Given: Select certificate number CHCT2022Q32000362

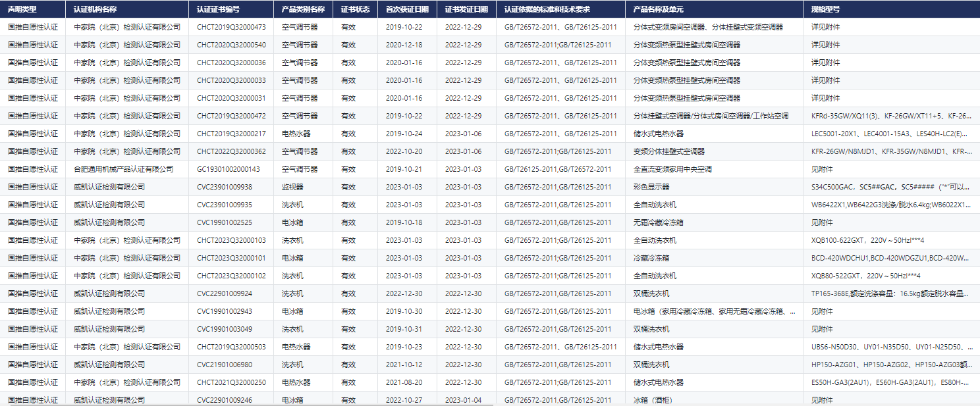Looking at the screenshot, I should coord(231,151).
